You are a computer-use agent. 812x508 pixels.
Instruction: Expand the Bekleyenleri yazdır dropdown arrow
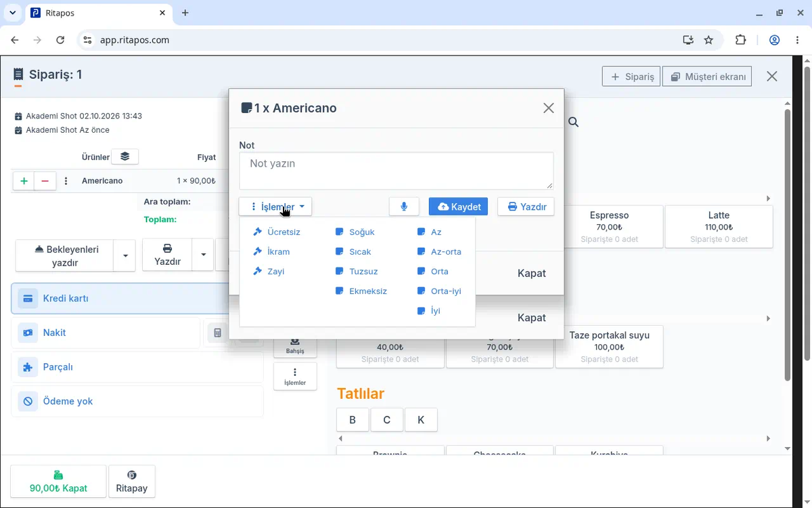pyautogui.click(x=125, y=255)
